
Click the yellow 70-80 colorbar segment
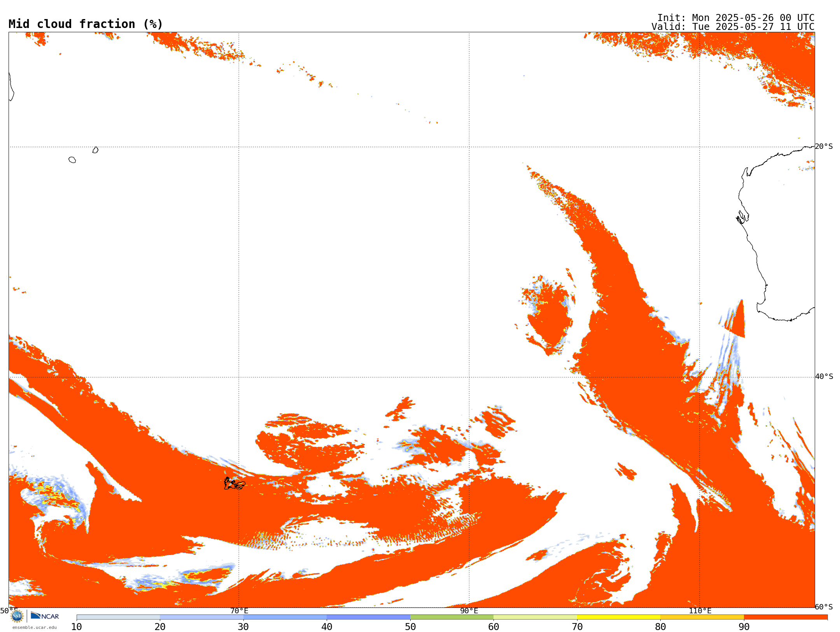619,617
